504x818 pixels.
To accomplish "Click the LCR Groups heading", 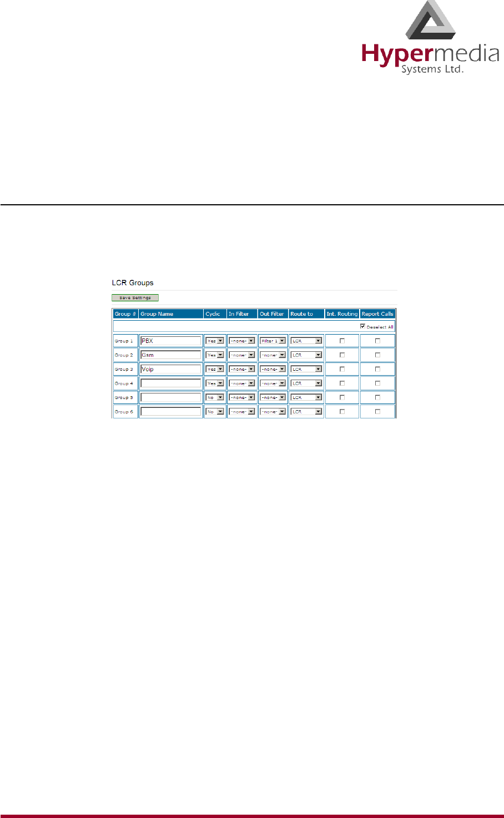I will point(133,283).
